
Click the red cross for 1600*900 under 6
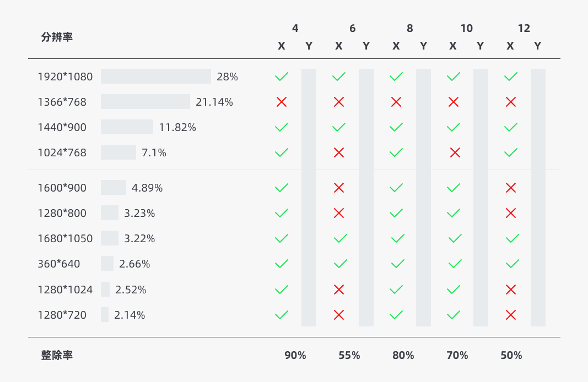pos(339,188)
